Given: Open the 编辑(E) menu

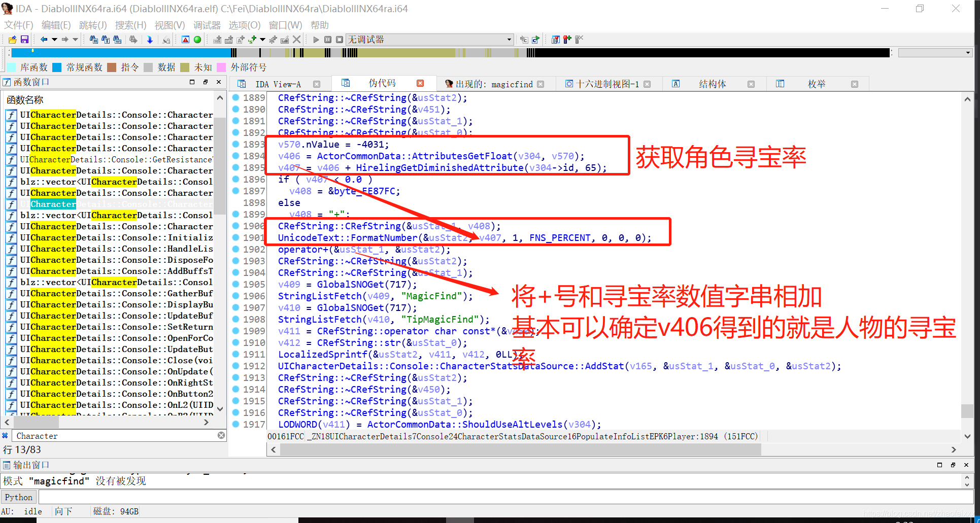Looking at the screenshot, I should pos(56,25).
